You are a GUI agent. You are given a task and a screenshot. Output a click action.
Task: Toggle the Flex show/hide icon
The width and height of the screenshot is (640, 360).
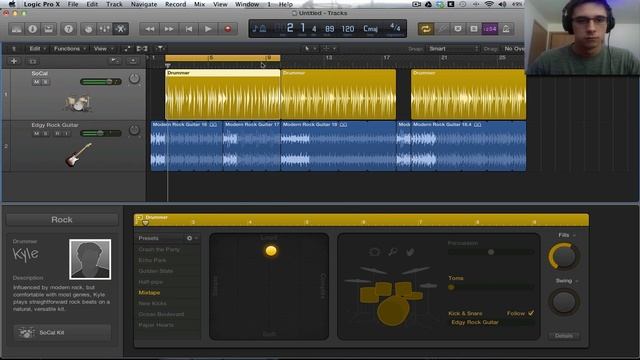point(142,49)
